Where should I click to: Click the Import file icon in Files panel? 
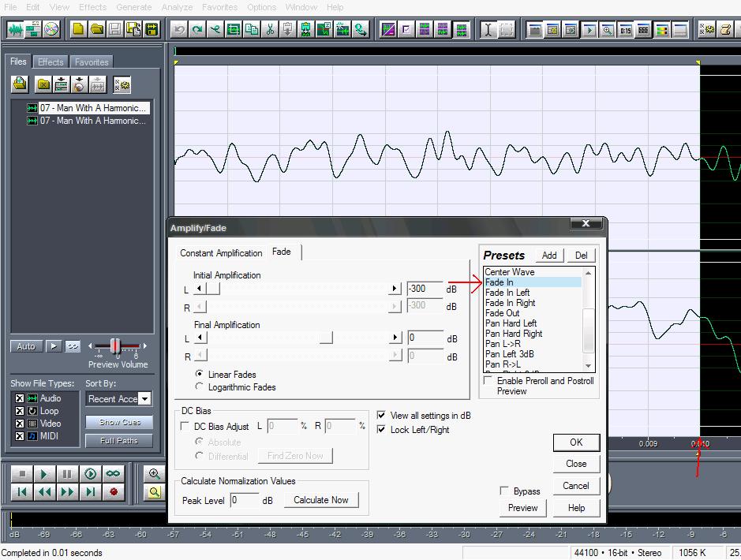20,84
